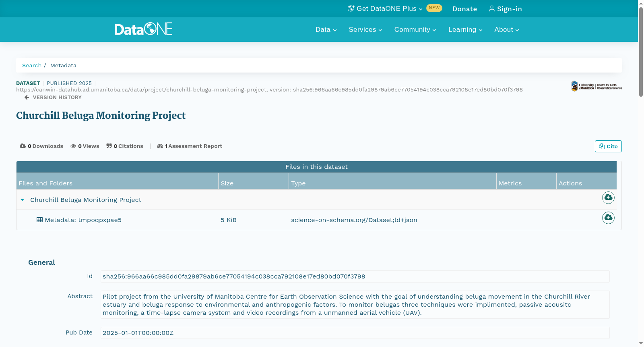Click the table icon beside Metadata tmpoqpxpae5
Image resolution: width=644 pixels, height=347 pixels.
click(x=39, y=220)
